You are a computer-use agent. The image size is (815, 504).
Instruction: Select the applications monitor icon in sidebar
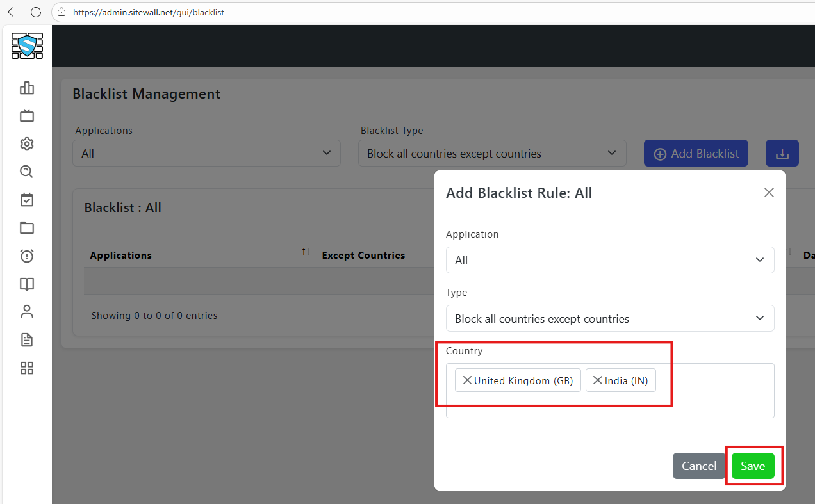(x=26, y=115)
